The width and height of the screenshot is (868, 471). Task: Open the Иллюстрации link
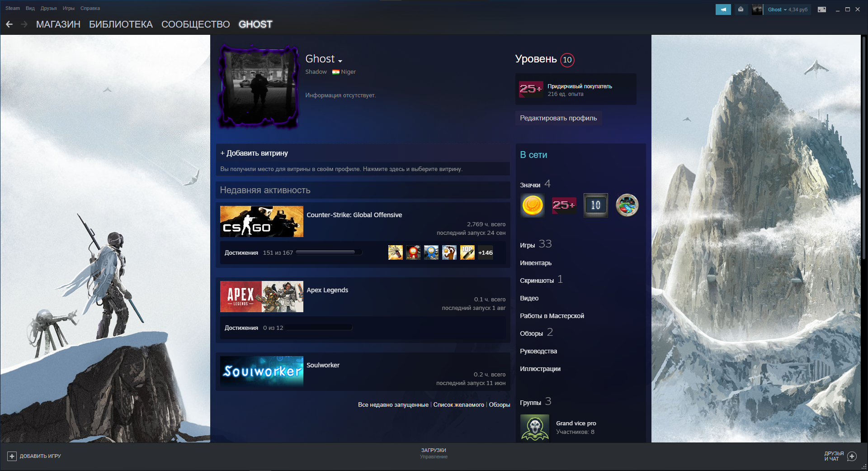tap(540, 369)
